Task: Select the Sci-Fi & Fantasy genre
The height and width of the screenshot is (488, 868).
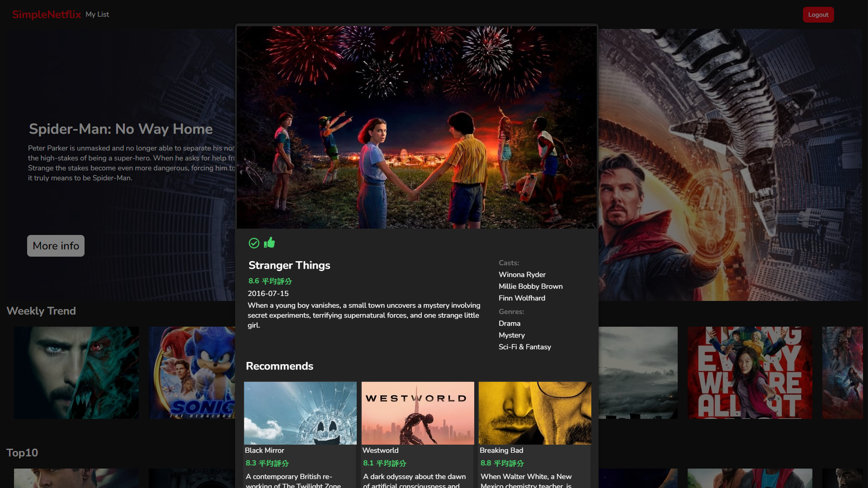Action: 524,347
